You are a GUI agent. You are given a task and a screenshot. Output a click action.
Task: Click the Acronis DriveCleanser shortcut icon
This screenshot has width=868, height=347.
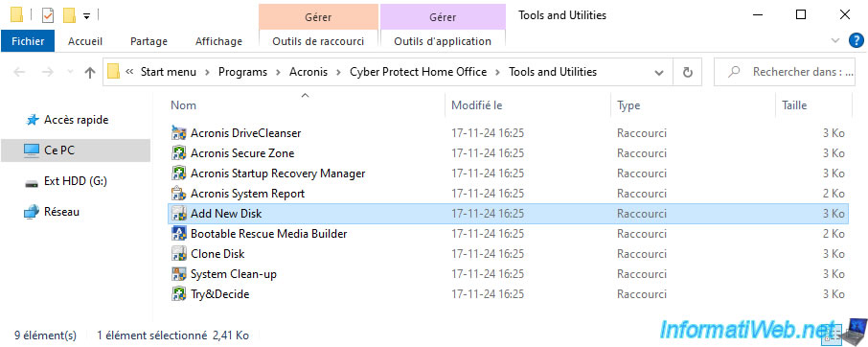(x=178, y=133)
